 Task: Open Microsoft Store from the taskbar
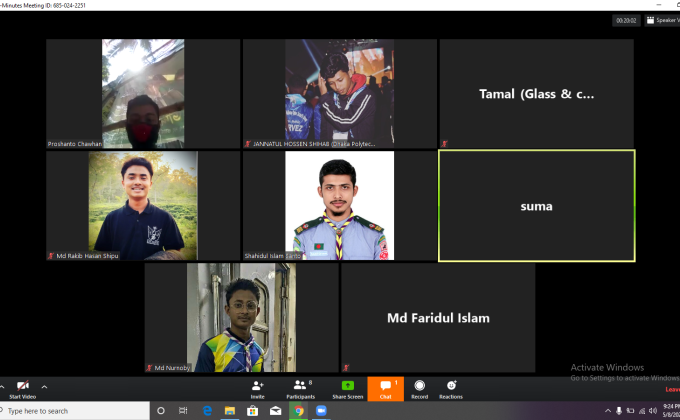[x=252, y=411]
